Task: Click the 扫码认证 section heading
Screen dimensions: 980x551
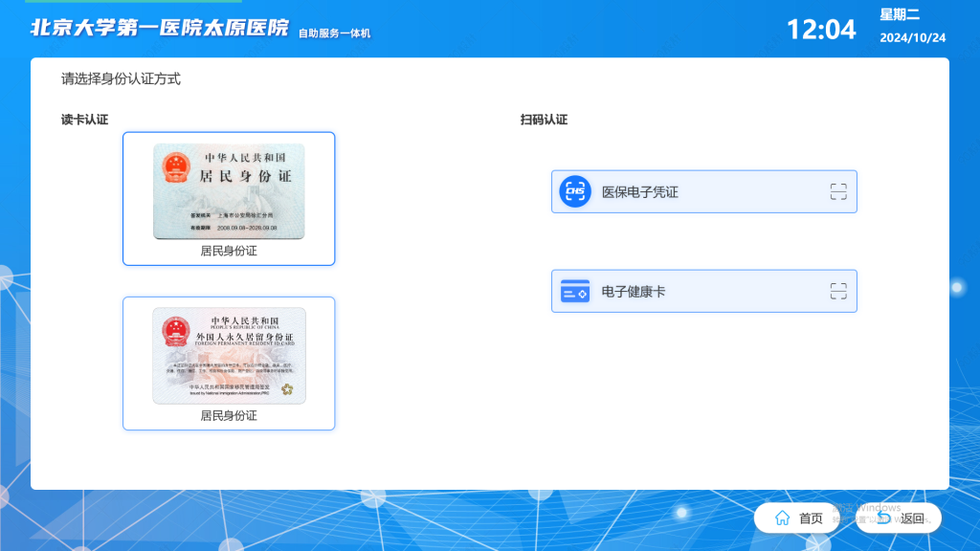Action: [x=544, y=120]
